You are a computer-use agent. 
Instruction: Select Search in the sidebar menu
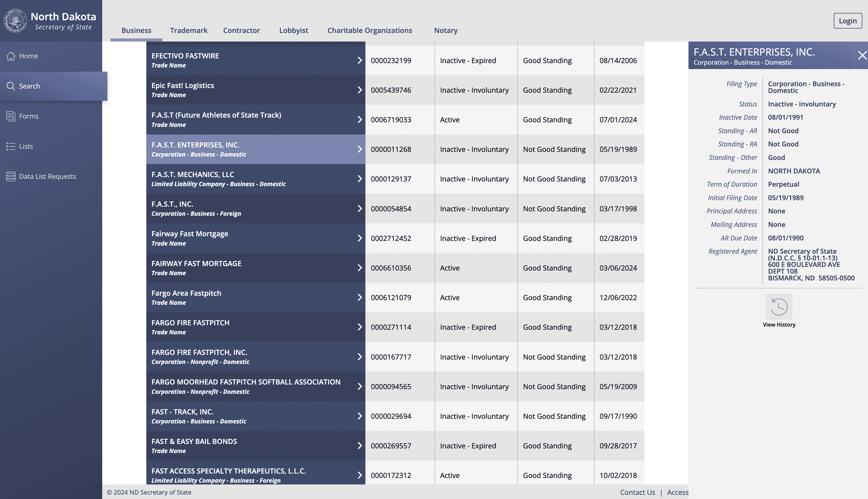53,86
